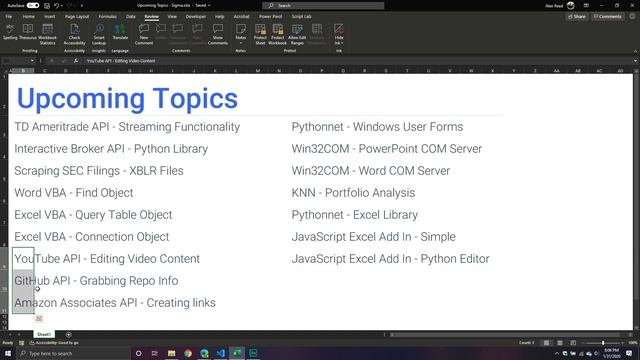Switch to the Insert tab

pyautogui.click(x=49, y=17)
